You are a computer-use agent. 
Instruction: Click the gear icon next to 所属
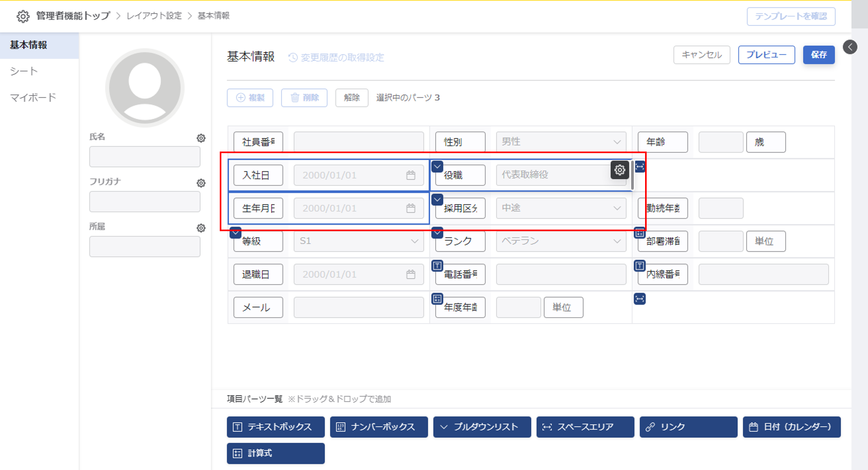201,228
